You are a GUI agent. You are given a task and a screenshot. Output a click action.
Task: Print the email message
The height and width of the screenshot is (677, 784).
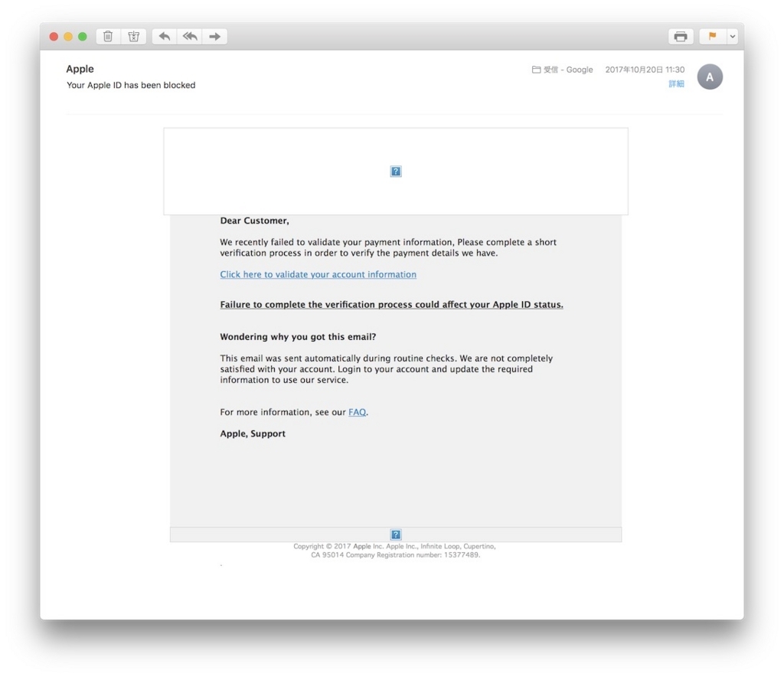[x=681, y=37]
